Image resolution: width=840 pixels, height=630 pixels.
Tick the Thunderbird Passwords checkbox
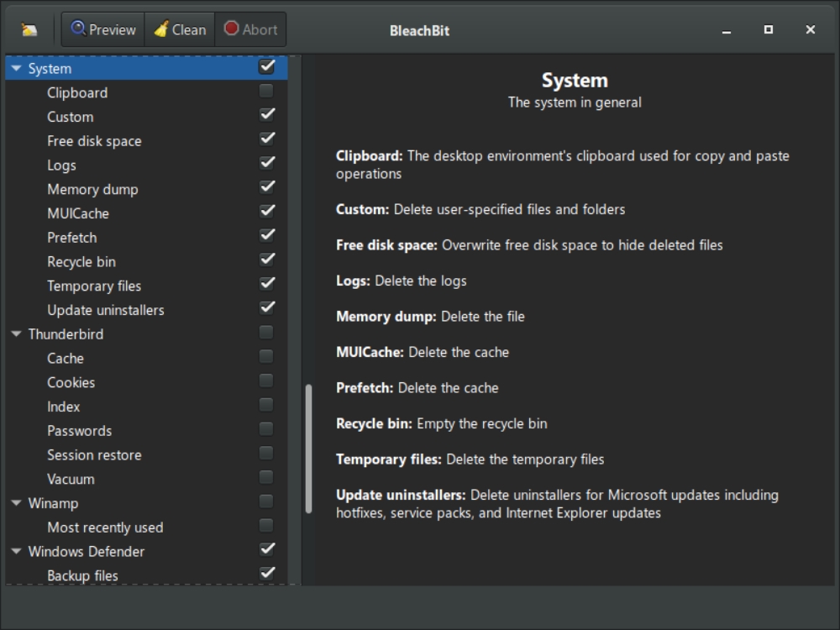click(266, 429)
